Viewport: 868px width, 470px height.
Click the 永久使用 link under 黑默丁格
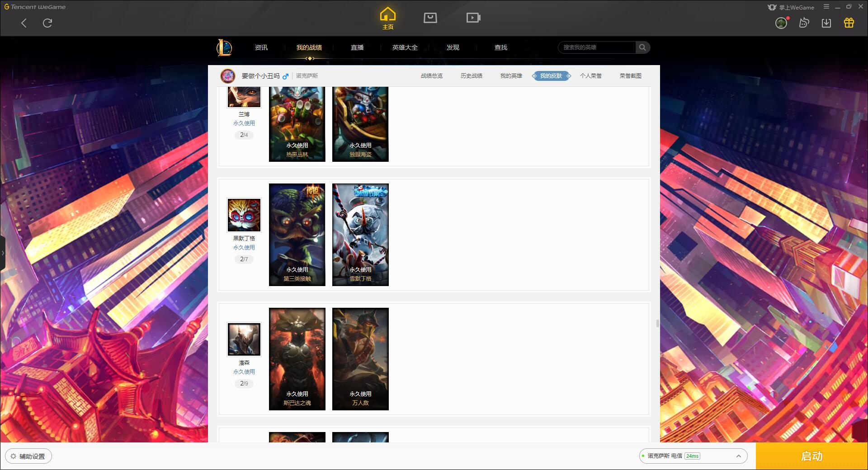point(244,248)
